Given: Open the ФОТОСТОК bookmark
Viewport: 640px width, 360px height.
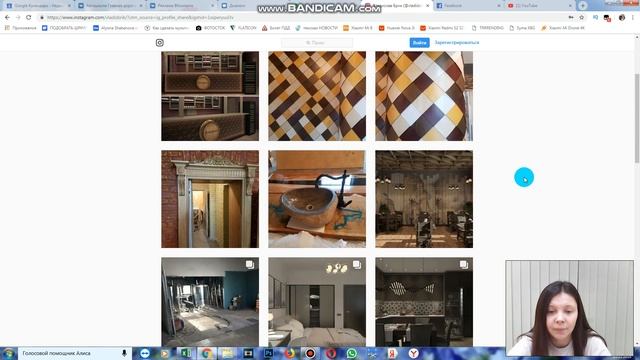Looking at the screenshot, I should [210, 28].
